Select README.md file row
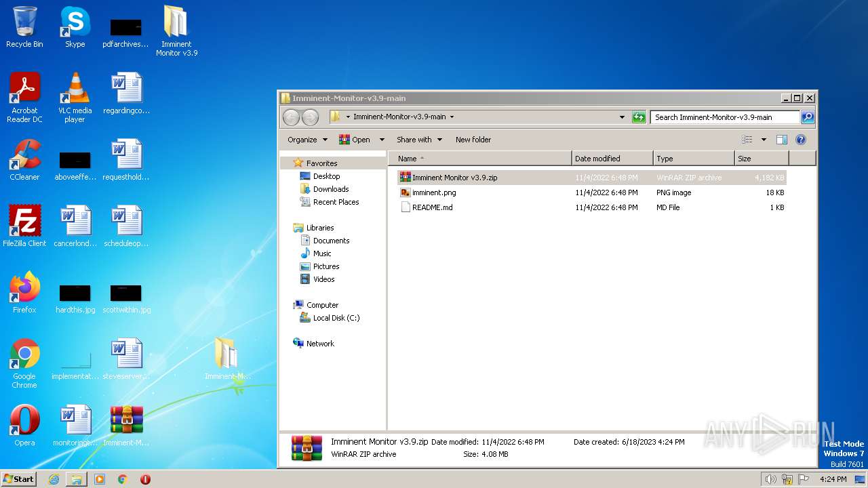868x488 pixels. click(x=592, y=207)
